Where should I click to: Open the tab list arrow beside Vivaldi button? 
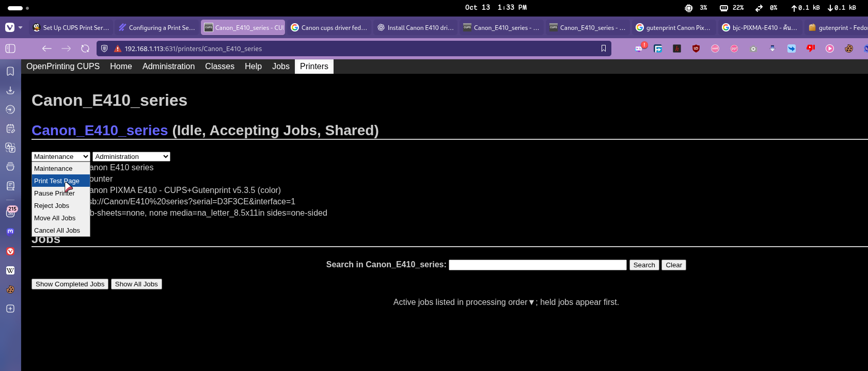point(21,27)
